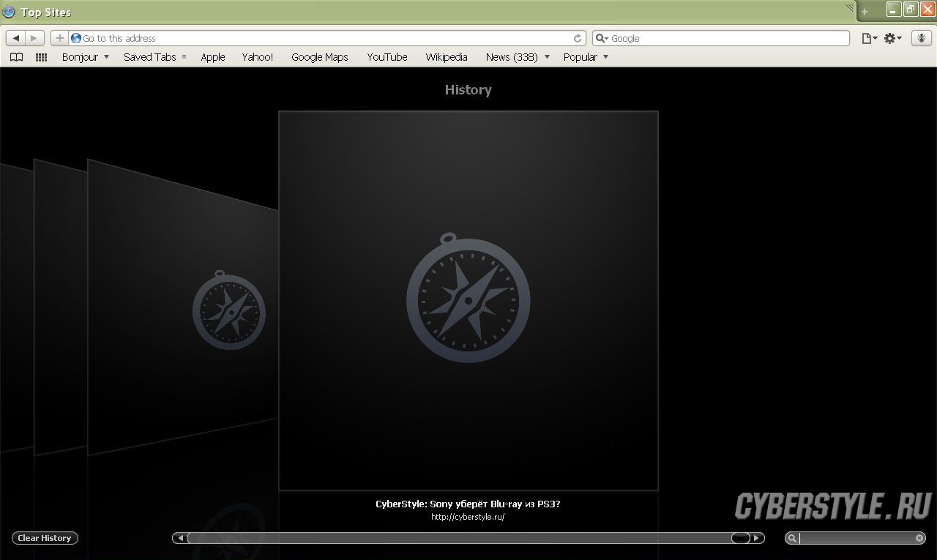Expand the Bonjour bookmarks menu
The width and height of the screenshot is (937, 560).
click(86, 57)
